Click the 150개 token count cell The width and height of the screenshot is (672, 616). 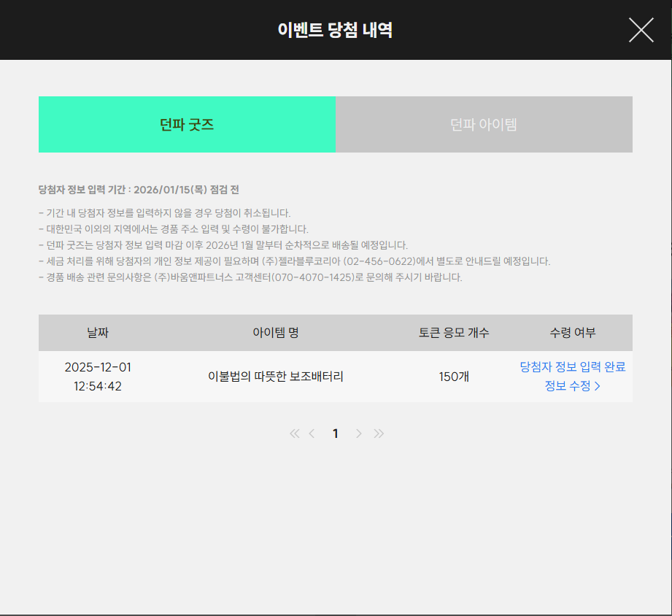click(x=454, y=377)
